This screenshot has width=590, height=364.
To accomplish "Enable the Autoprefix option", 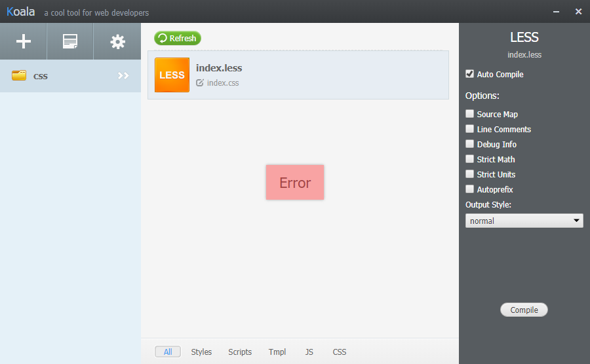I will pos(469,189).
